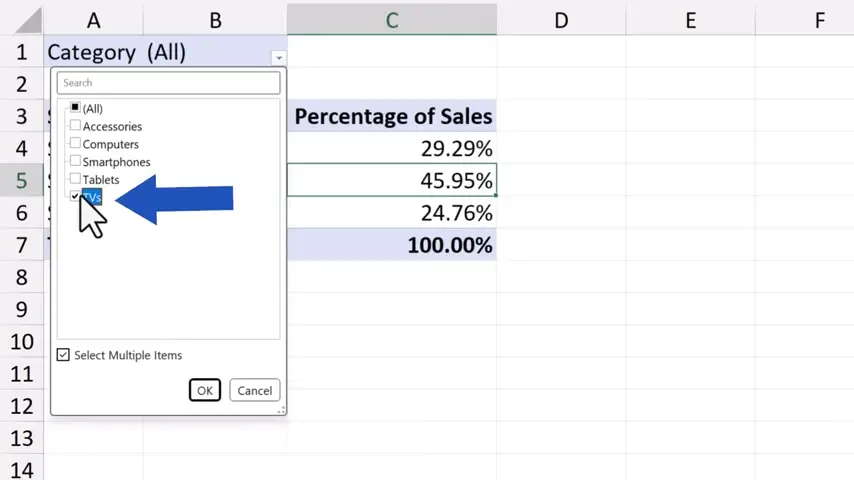Click the Percentage of Sales header cell
The image size is (854, 480).
click(x=392, y=117)
